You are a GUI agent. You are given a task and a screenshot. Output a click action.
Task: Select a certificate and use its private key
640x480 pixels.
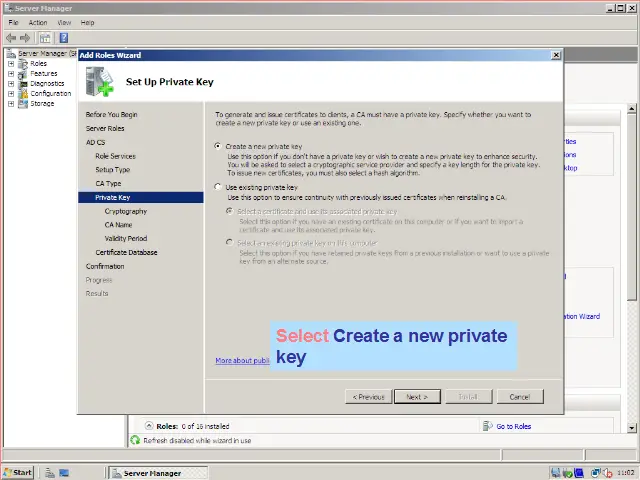click(230, 211)
